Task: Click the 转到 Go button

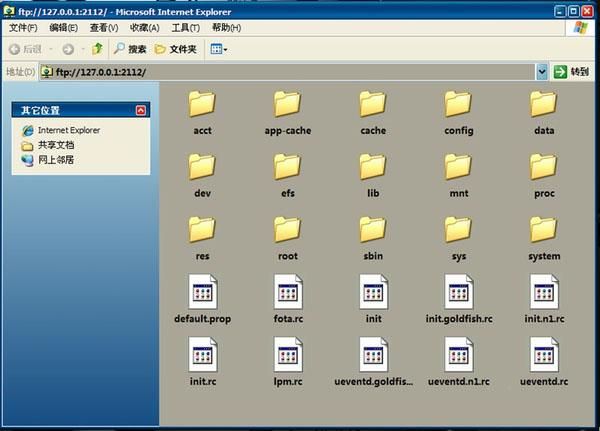Action: coord(572,72)
